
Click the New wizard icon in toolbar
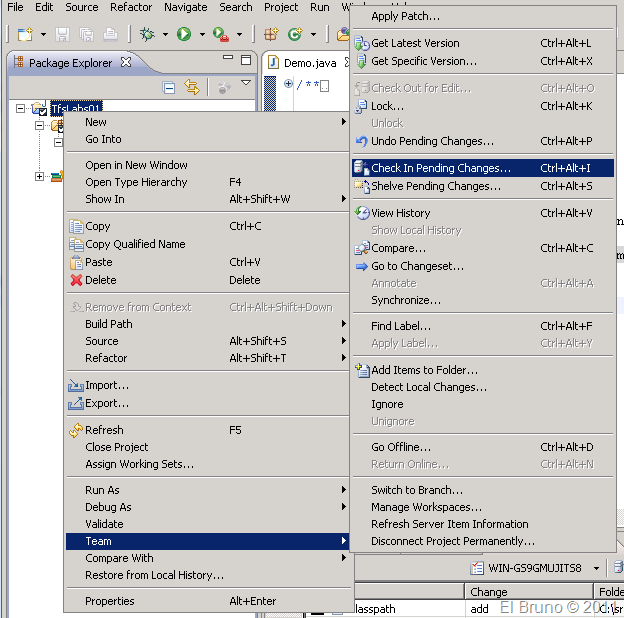(x=24, y=34)
